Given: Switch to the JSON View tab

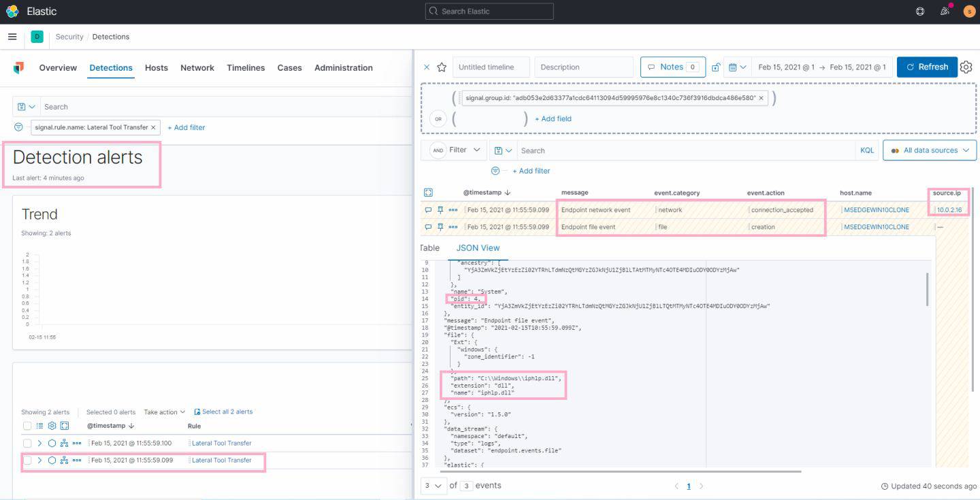Looking at the screenshot, I should pyautogui.click(x=478, y=248).
